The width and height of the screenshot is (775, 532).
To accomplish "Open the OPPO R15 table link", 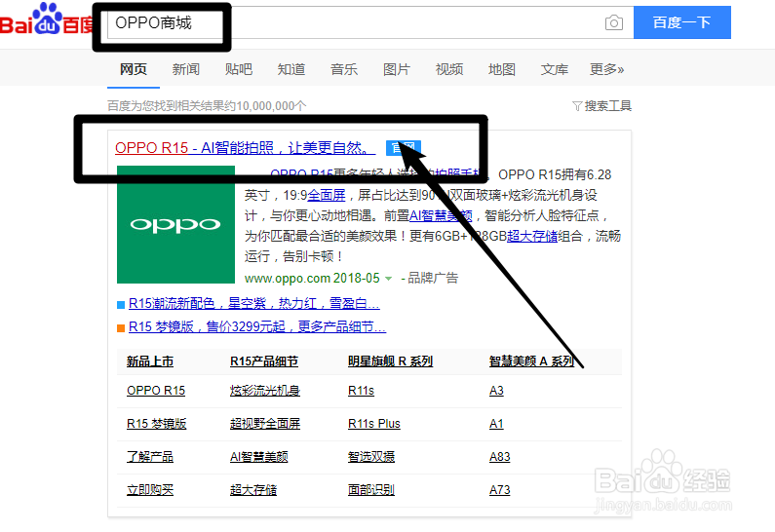I will click(156, 391).
